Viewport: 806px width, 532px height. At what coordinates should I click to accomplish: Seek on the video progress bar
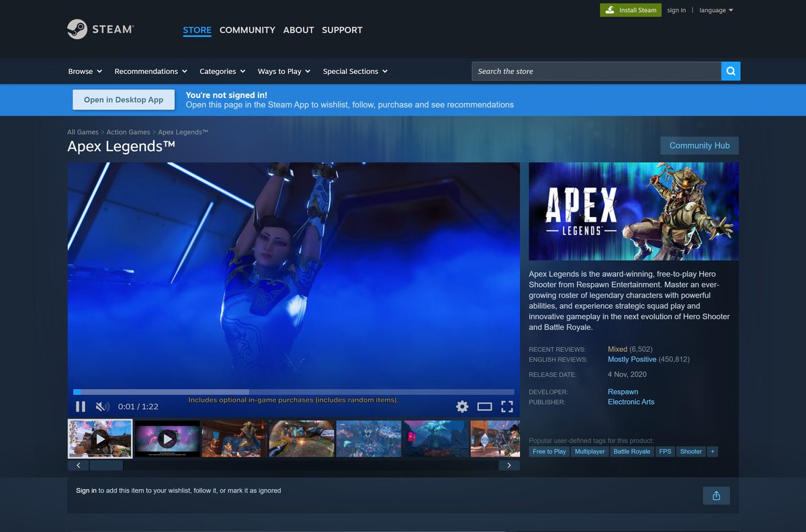(294, 392)
